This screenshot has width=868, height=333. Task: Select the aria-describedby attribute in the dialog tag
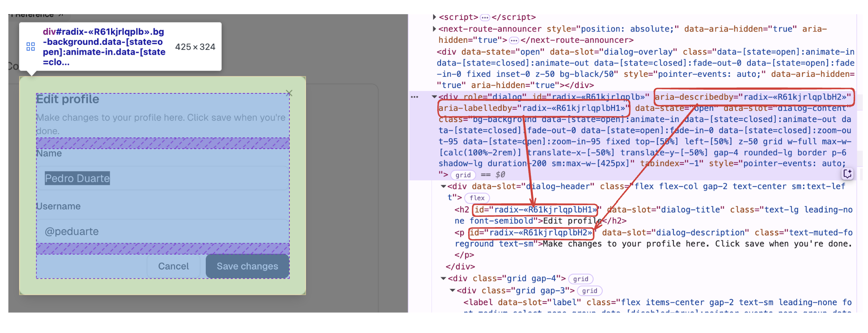753,97
